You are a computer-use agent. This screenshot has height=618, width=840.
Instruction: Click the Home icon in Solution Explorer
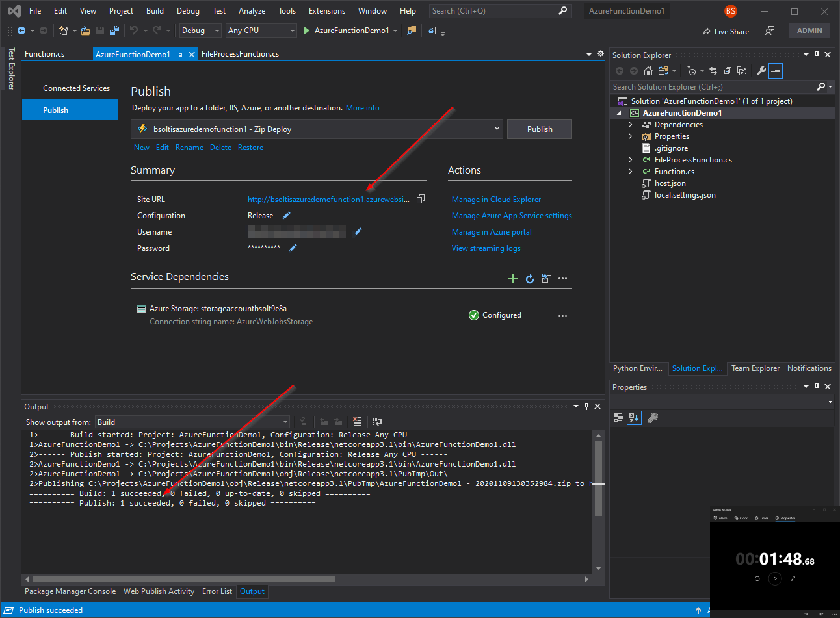(648, 71)
